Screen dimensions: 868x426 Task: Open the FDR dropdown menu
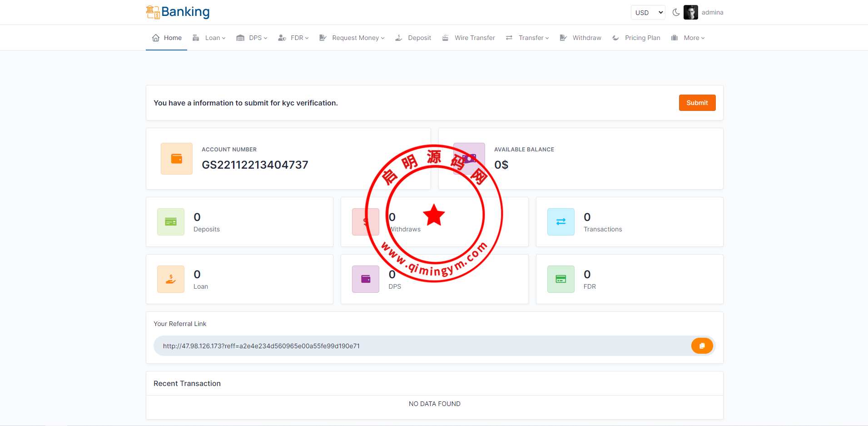pyautogui.click(x=294, y=38)
